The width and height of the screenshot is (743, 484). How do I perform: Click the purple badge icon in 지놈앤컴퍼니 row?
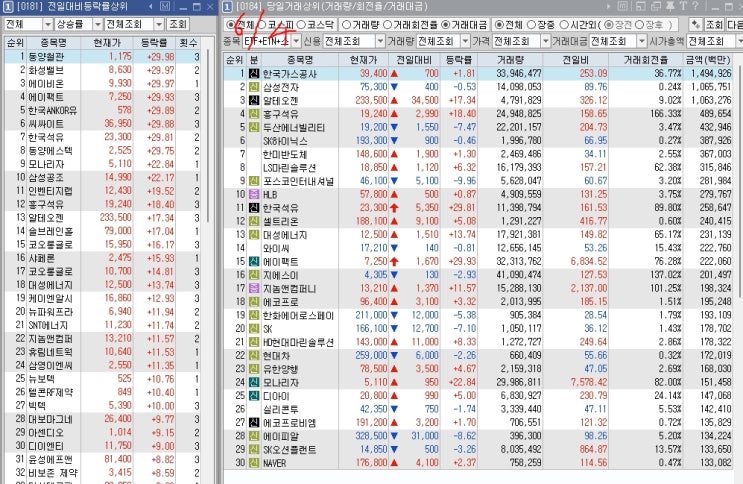[x=254, y=288]
